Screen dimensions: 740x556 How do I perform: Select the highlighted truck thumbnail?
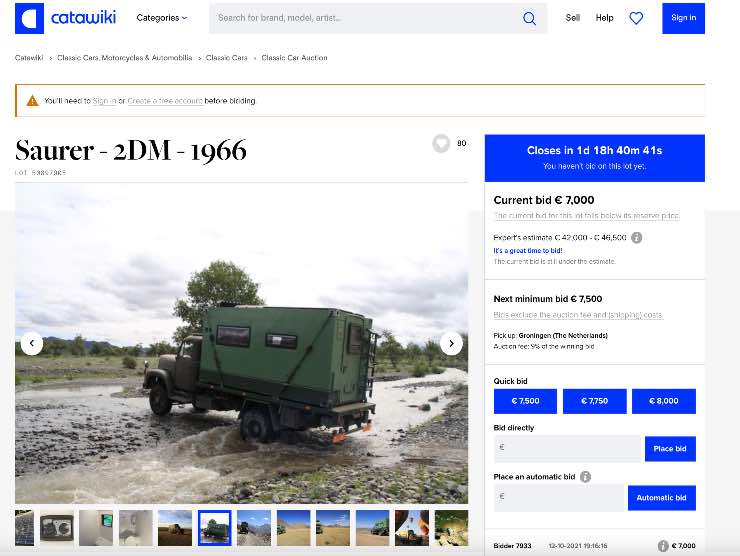[x=214, y=527]
